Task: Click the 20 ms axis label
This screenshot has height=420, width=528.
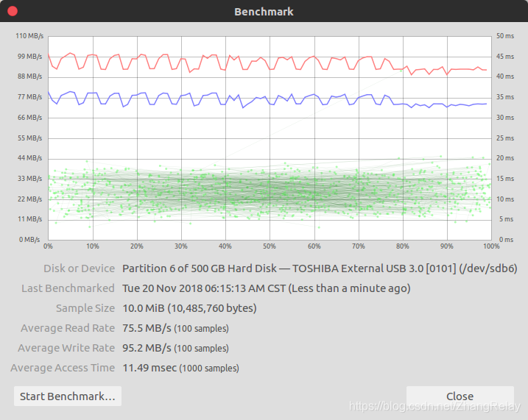Action: [505, 157]
